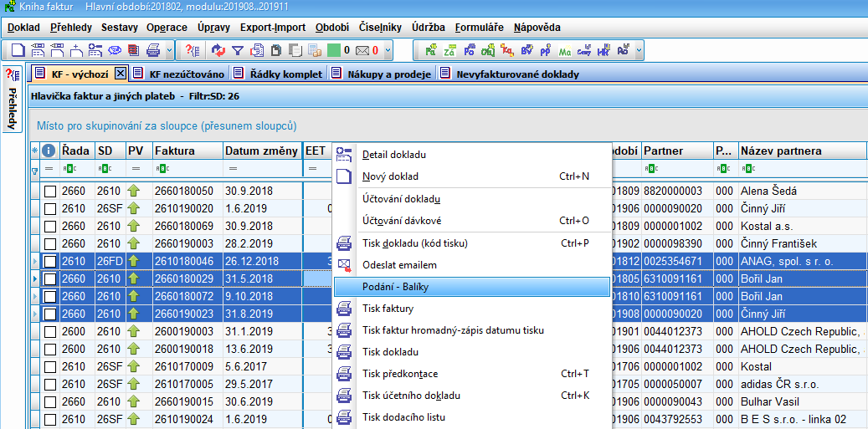Screen dimensions: 868x429
Task: Click the clipboard paste toolbar icon
Action: click(276, 50)
